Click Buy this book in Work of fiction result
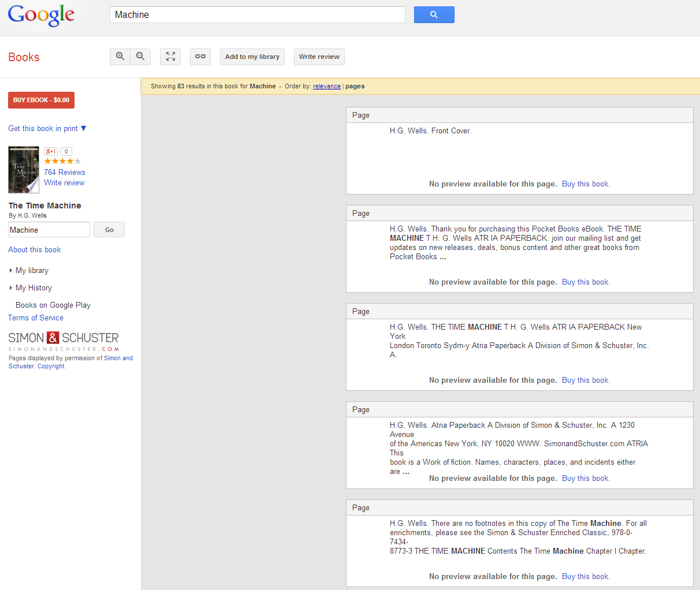The height and width of the screenshot is (590, 700). coord(586,478)
